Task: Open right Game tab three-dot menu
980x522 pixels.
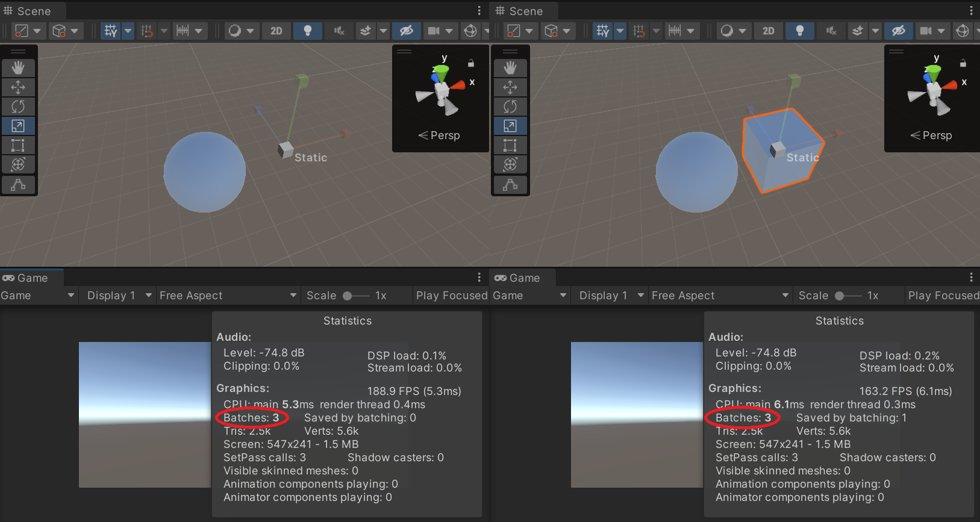Action: [972, 277]
